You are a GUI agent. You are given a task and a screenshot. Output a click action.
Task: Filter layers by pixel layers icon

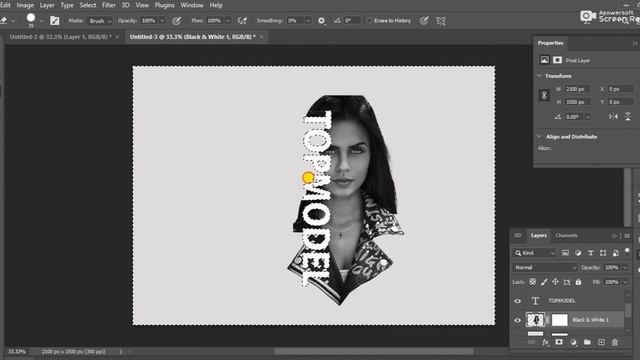point(565,253)
